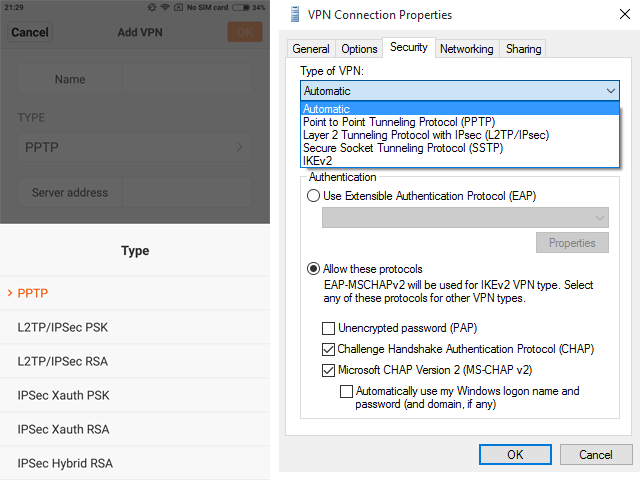Select IPSec Xauth PSK type
This screenshot has height=480, width=640.
click(135, 395)
